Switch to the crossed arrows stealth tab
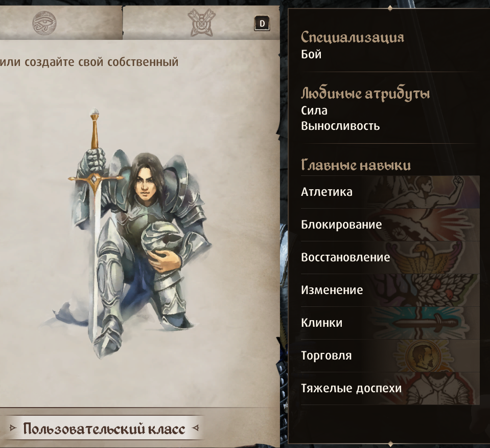The height and width of the screenshot is (448, 490). pos(201,23)
